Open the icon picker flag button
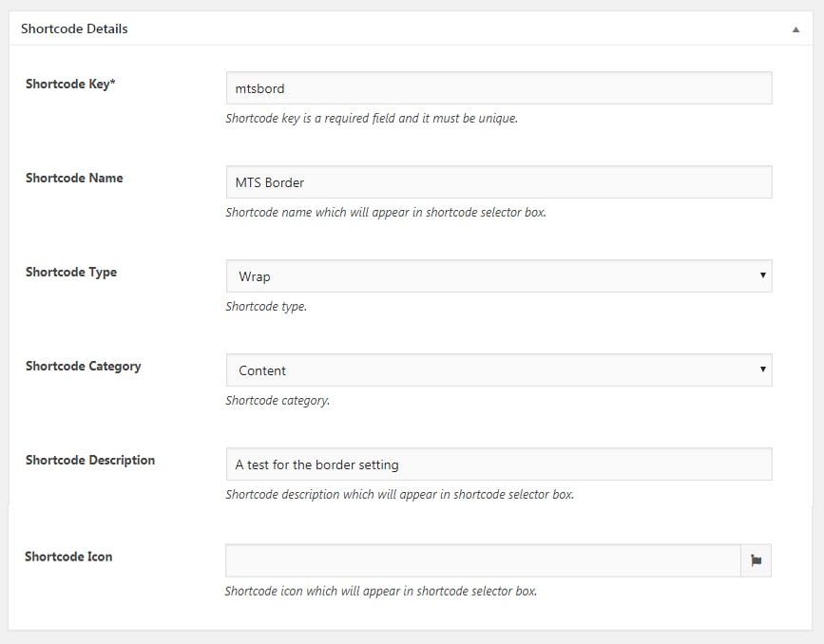This screenshot has width=824, height=644. 756,560
